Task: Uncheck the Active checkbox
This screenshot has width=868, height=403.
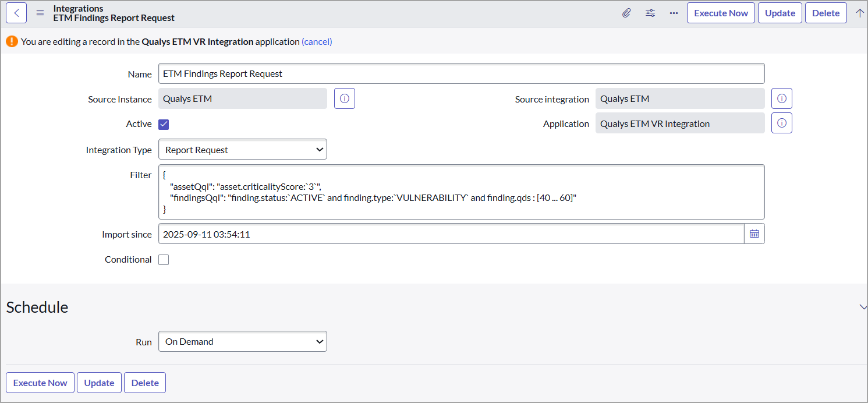Action: (x=164, y=123)
